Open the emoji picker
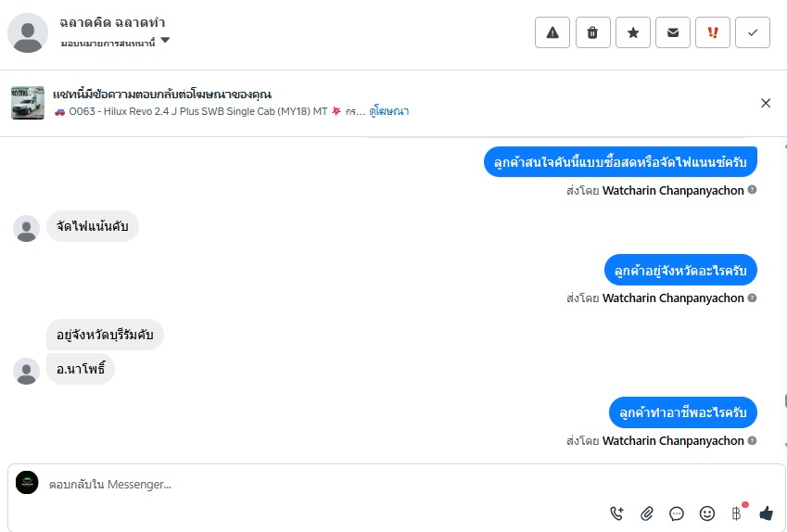This screenshot has width=787, height=532. pyautogui.click(x=706, y=513)
